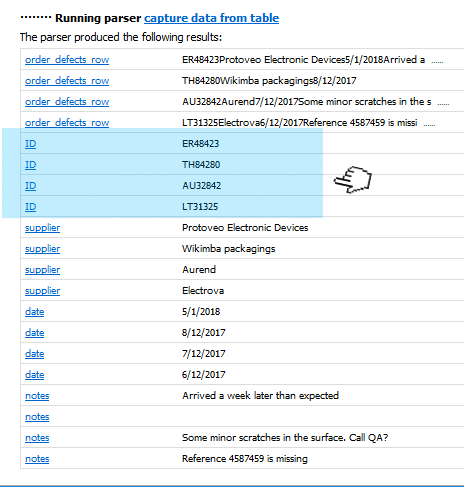Click the ID link beside ER48423
The width and height of the screenshot is (464, 487).
point(30,144)
